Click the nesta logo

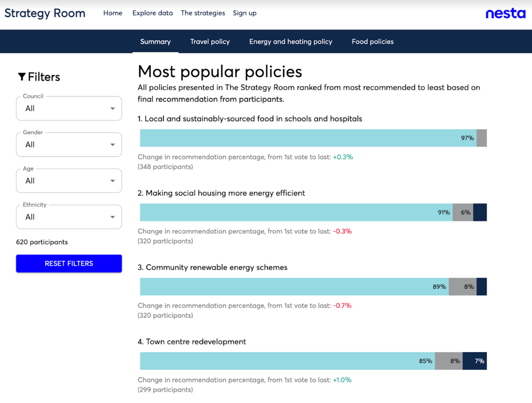pos(505,13)
